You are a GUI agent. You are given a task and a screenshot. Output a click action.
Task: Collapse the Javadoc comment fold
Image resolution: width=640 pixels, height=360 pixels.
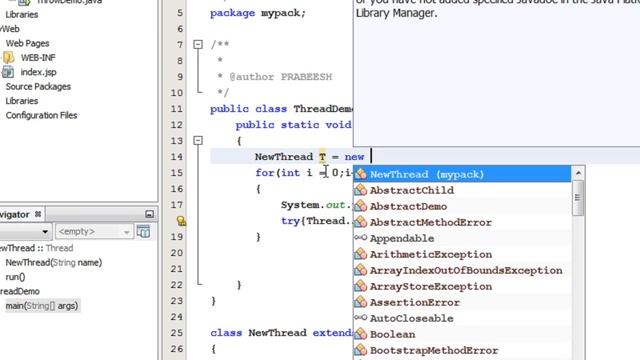point(198,44)
